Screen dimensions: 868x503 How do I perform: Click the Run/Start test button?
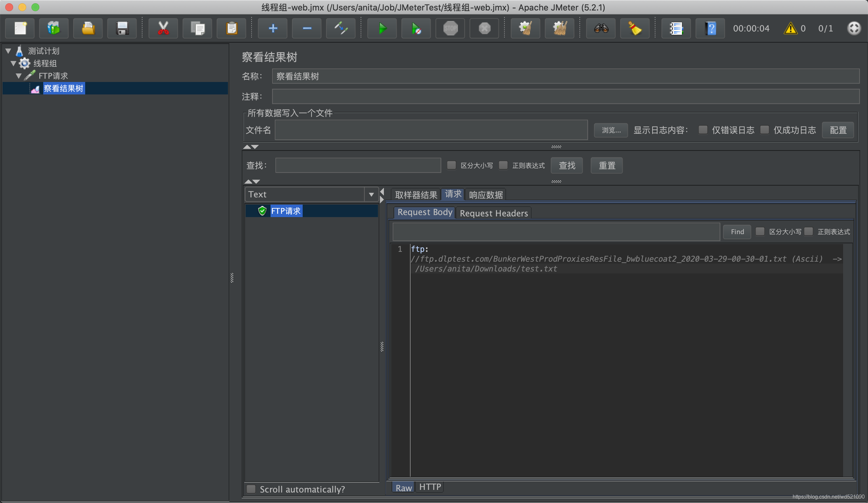[x=382, y=28]
